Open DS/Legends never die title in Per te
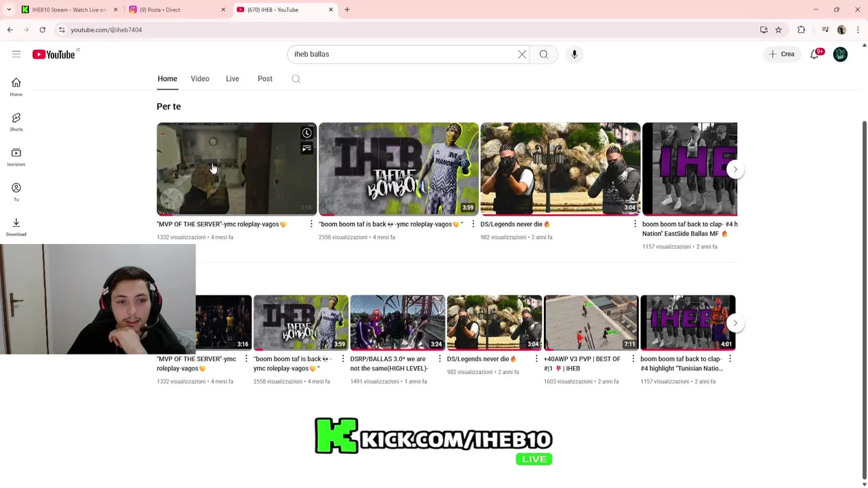This screenshot has width=868, height=488. [515, 224]
